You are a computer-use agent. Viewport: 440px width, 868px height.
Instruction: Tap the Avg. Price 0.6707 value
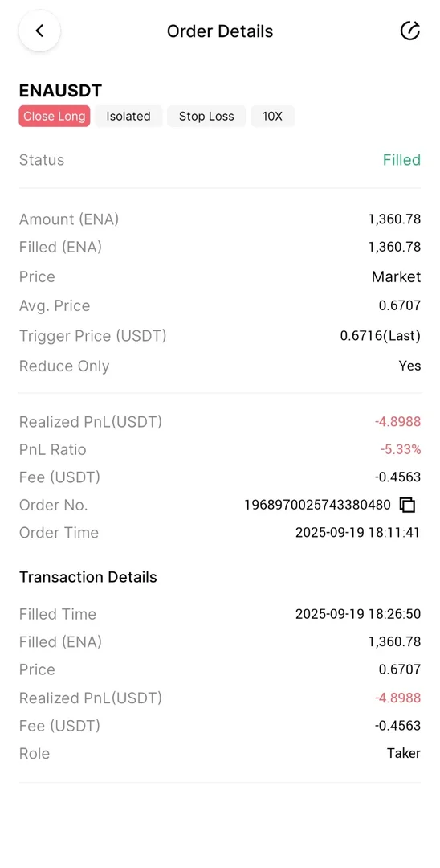point(400,305)
